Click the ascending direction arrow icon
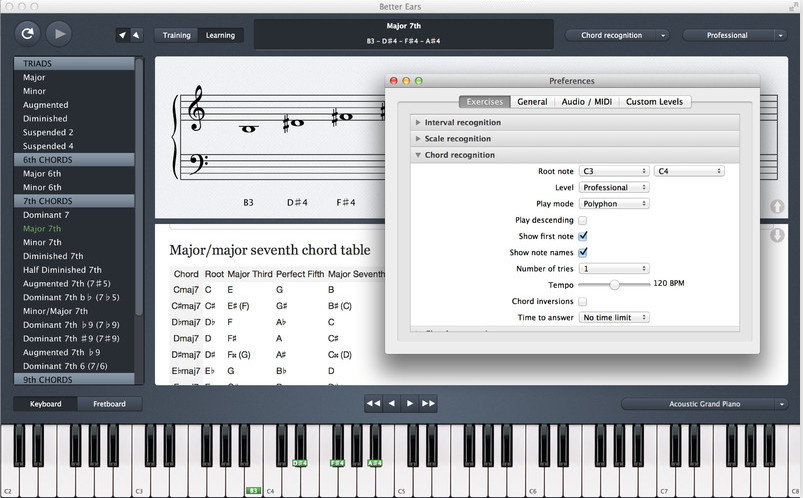The height and width of the screenshot is (498, 803). pos(123,35)
